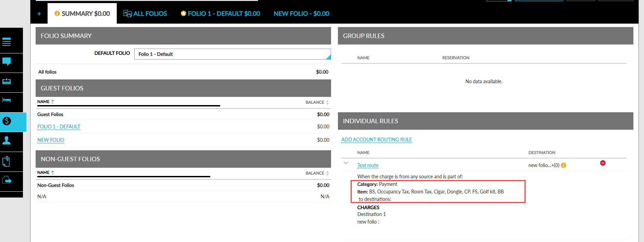
Task: Click the 'CHARGES' label
Action: [368, 207]
